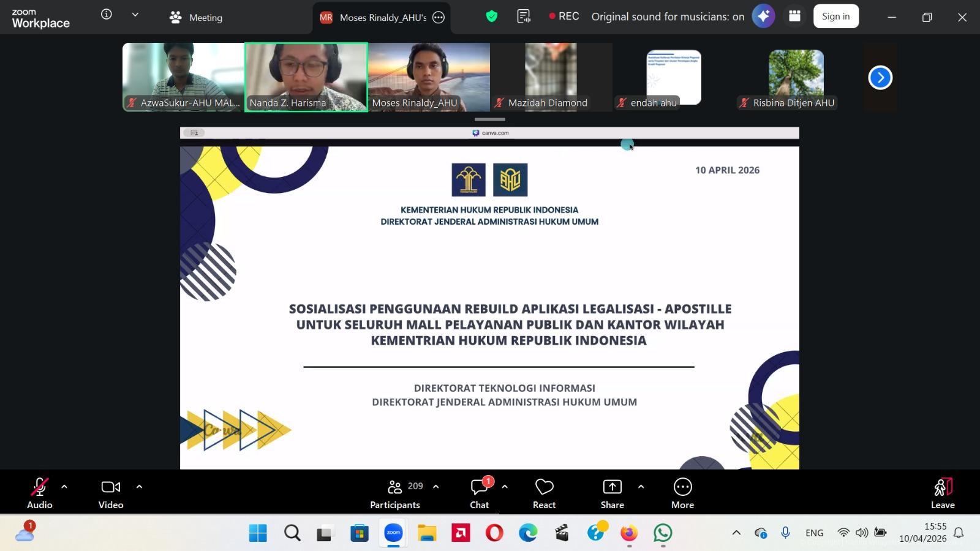
Task: Open the Participants list
Action: 395,493
